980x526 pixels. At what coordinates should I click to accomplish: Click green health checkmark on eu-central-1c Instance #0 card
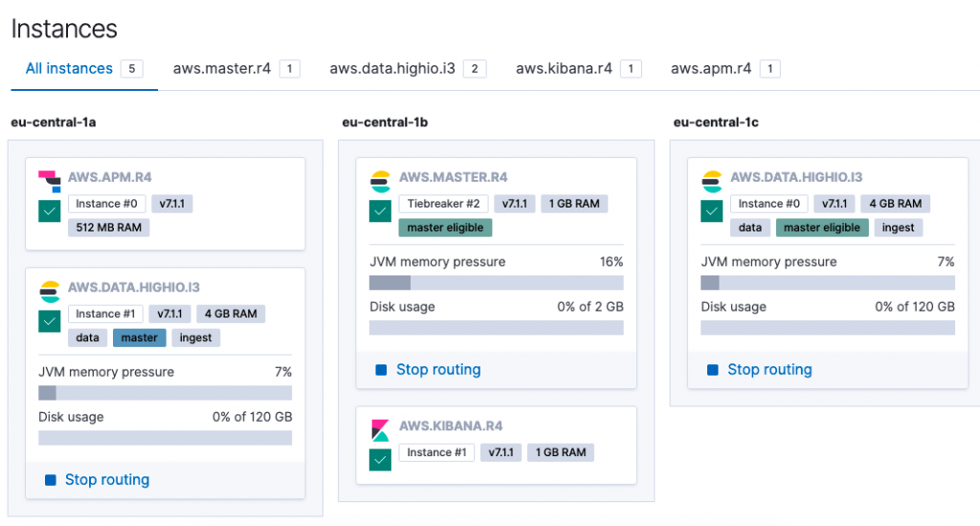click(x=711, y=211)
